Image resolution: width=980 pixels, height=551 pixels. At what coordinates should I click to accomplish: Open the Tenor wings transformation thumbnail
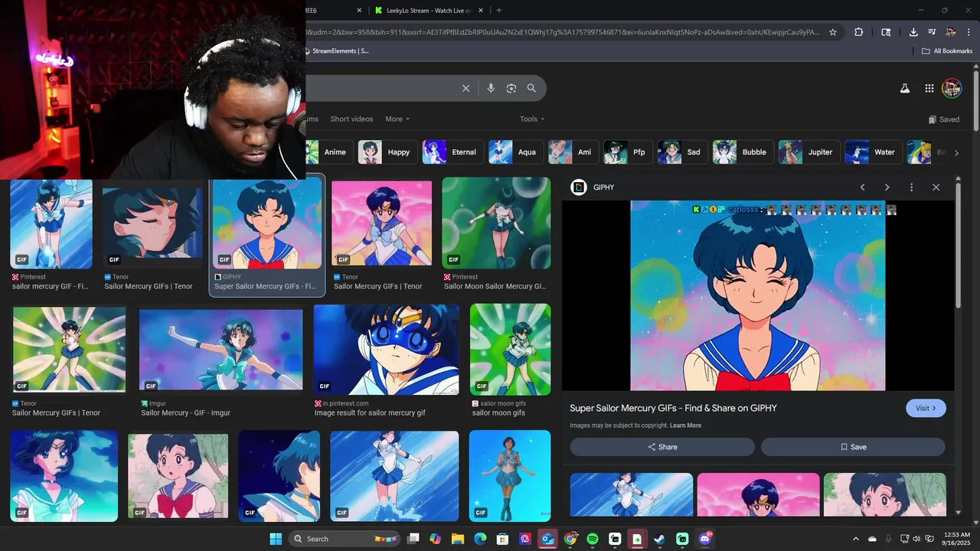(69, 349)
